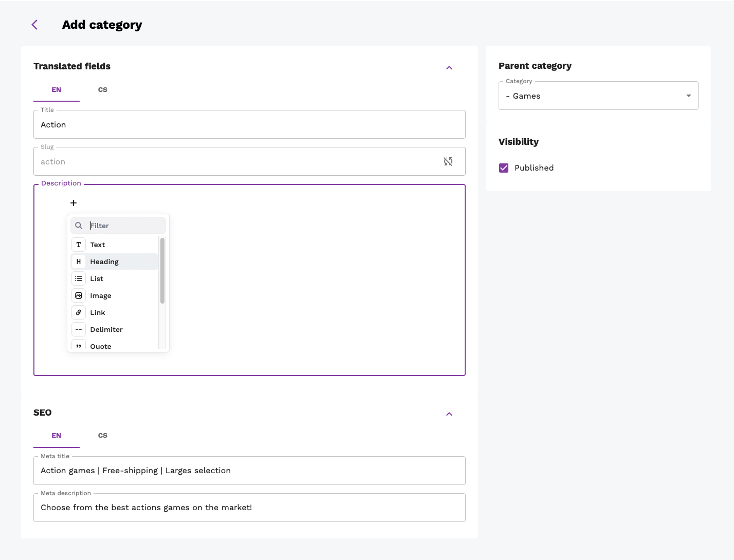Toggle the Published checkbox
The image size is (734, 560).
click(504, 168)
